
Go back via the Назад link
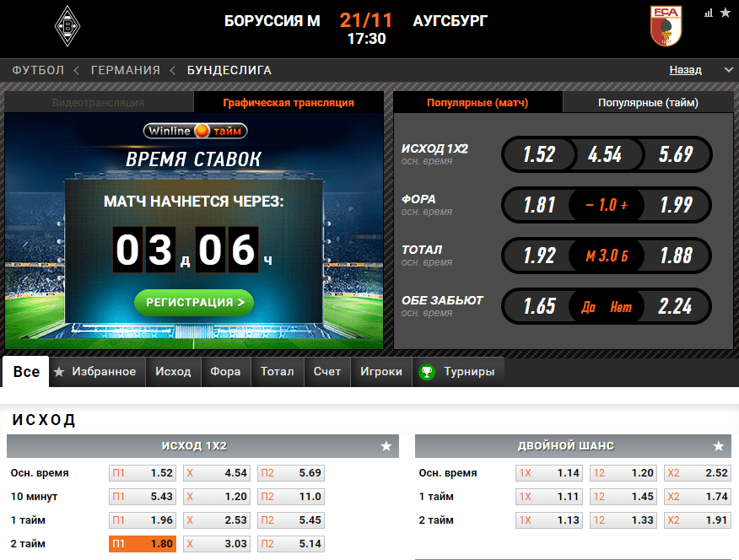(x=686, y=70)
